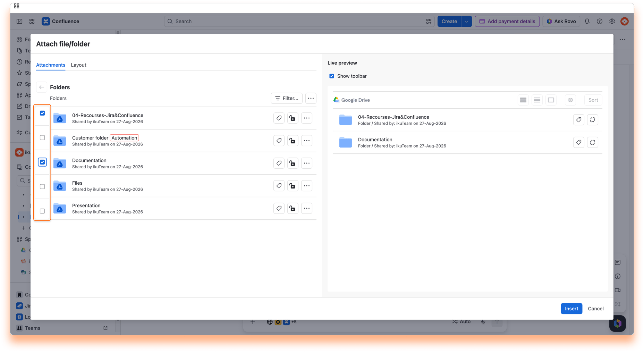This screenshot has height=352, width=644.
Task: Open Confluence settings gear icon
Action: [x=612, y=21]
